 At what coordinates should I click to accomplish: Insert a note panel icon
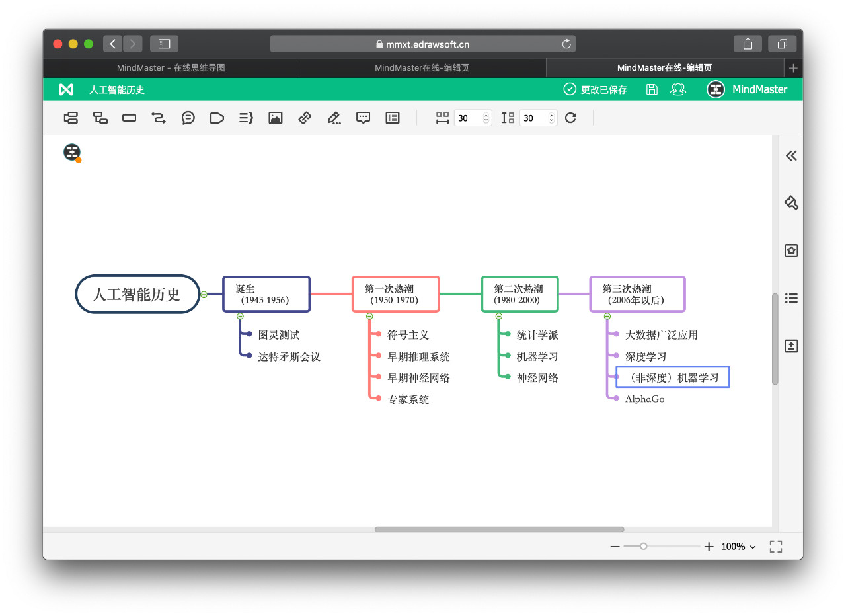(x=393, y=118)
